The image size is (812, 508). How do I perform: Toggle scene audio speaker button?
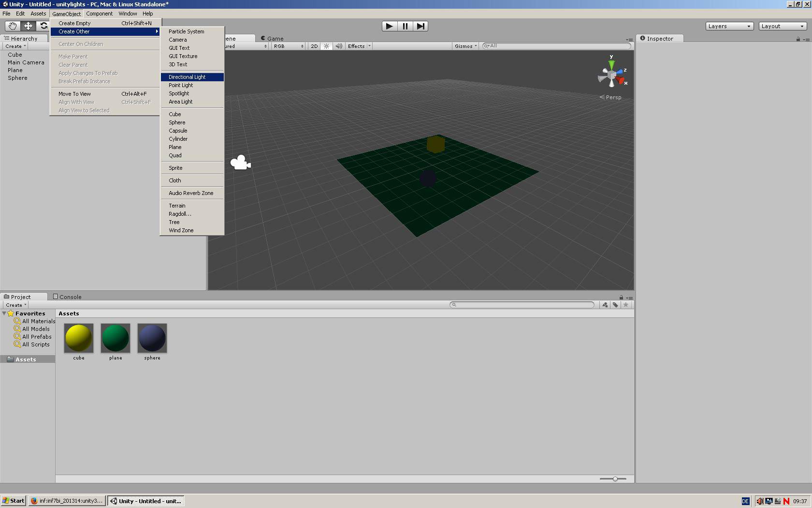[339, 46]
